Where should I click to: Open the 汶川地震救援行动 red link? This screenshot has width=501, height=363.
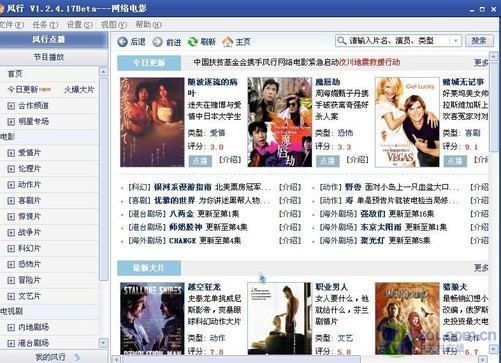pyautogui.click(x=369, y=62)
